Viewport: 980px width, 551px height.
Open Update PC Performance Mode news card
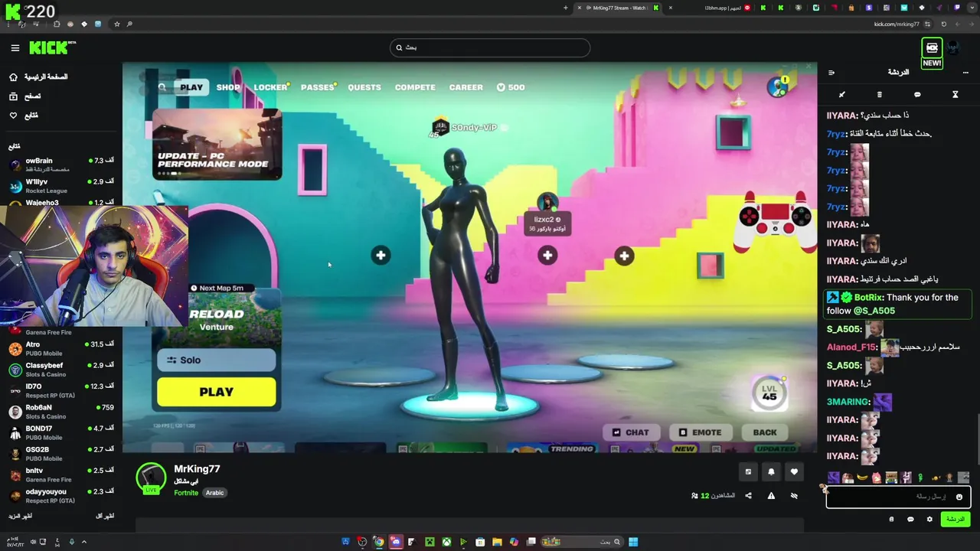(x=217, y=144)
